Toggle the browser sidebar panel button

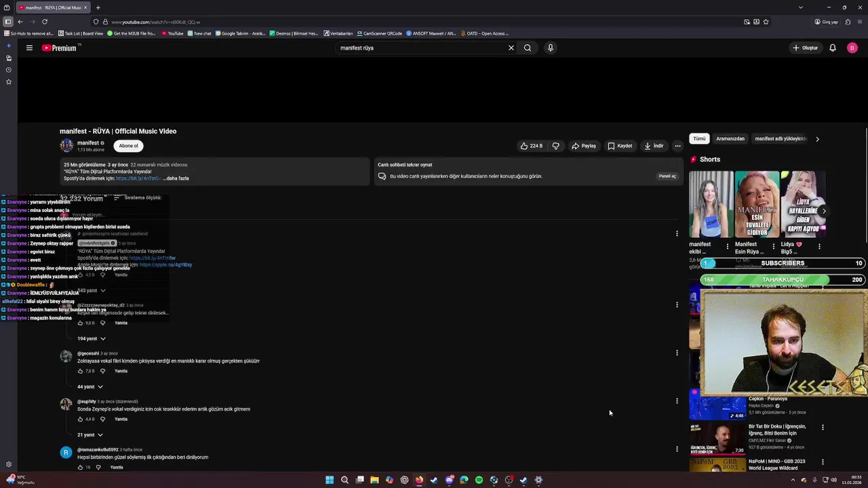coord(7,22)
